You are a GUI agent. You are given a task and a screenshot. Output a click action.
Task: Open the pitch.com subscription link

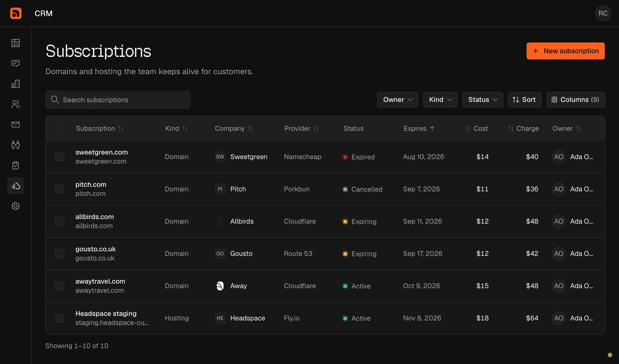pos(91,185)
